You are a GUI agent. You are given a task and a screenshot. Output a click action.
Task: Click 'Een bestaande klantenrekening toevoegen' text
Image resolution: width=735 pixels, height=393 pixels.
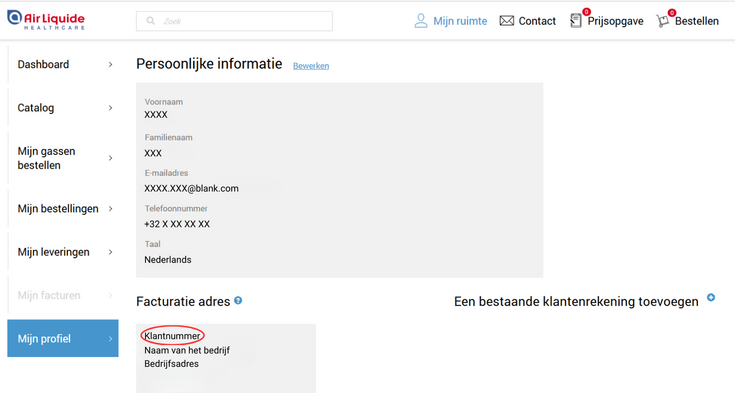576,302
